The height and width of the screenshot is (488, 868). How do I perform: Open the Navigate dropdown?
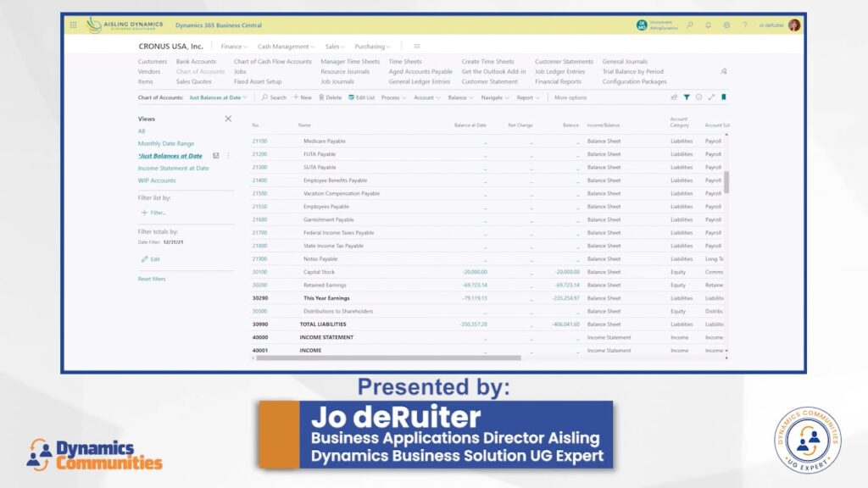pos(495,97)
